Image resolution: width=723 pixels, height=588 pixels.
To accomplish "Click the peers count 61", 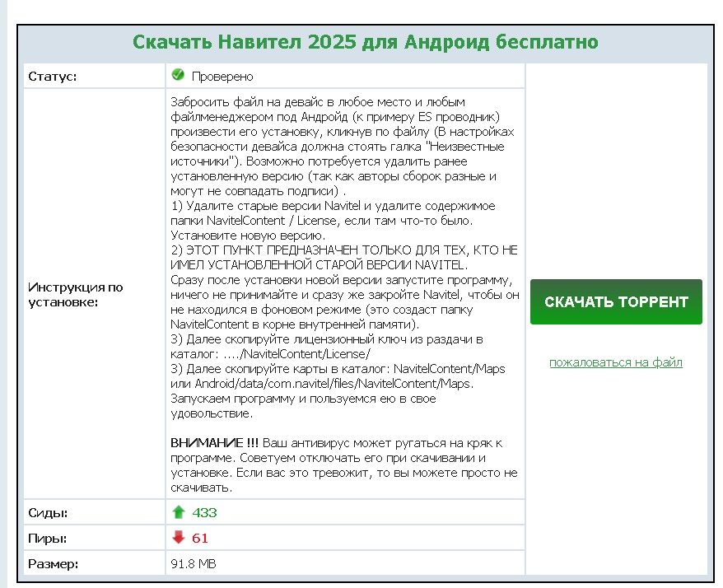I will point(200,538).
